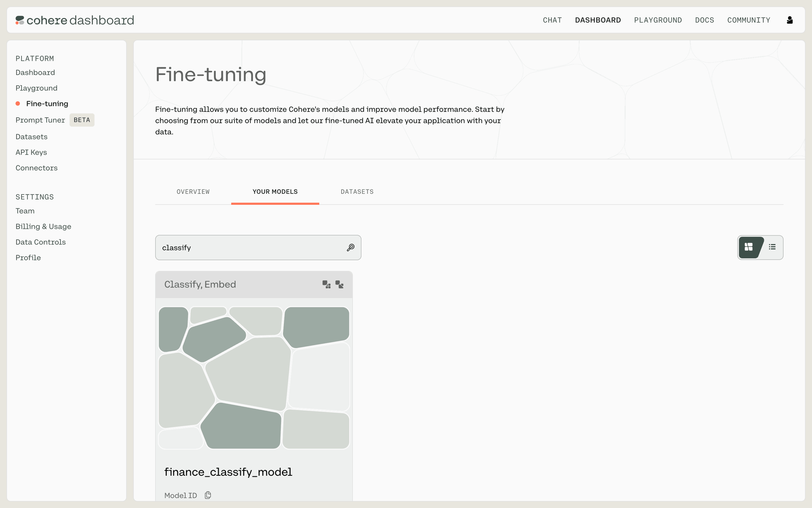Open Docs in top navigation

coord(704,20)
